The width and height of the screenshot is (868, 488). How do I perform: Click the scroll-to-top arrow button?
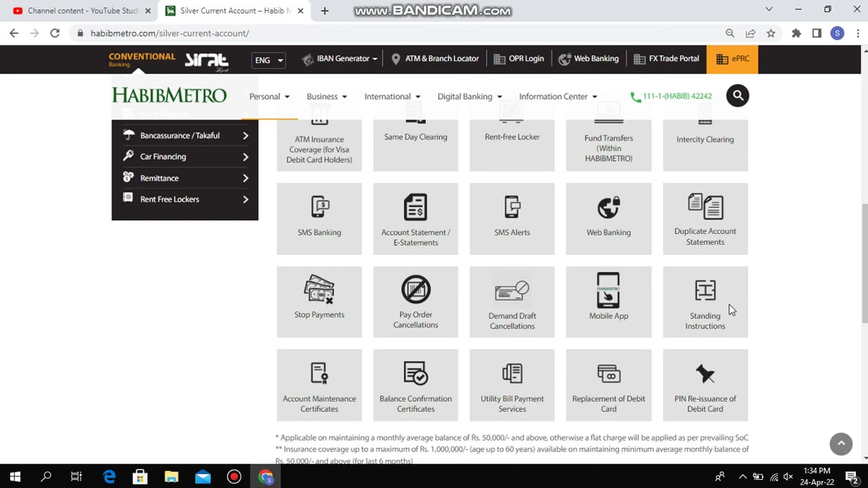point(841,443)
